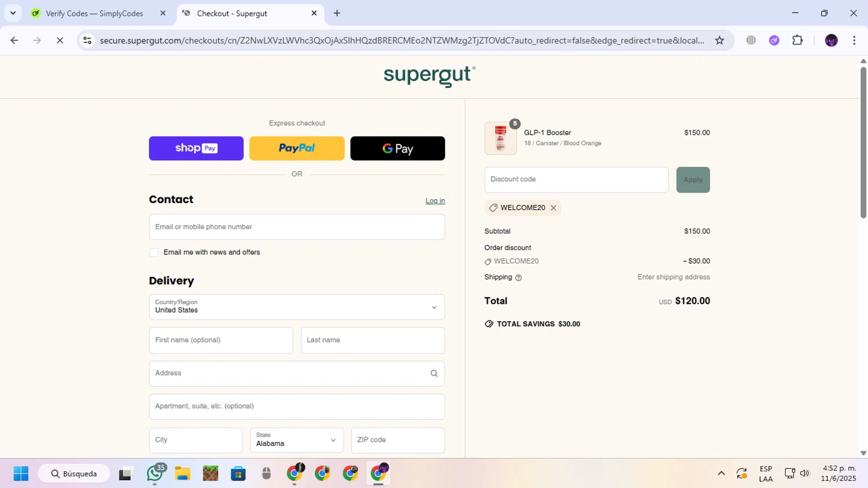868x488 pixels.
Task: Open the browser extensions puzzle icon
Action: pyautogui.click(x=797, y=41)
